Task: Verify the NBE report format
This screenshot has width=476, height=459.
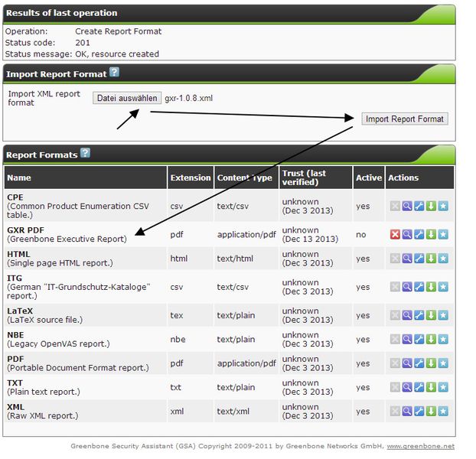Action: pos(443,339)
